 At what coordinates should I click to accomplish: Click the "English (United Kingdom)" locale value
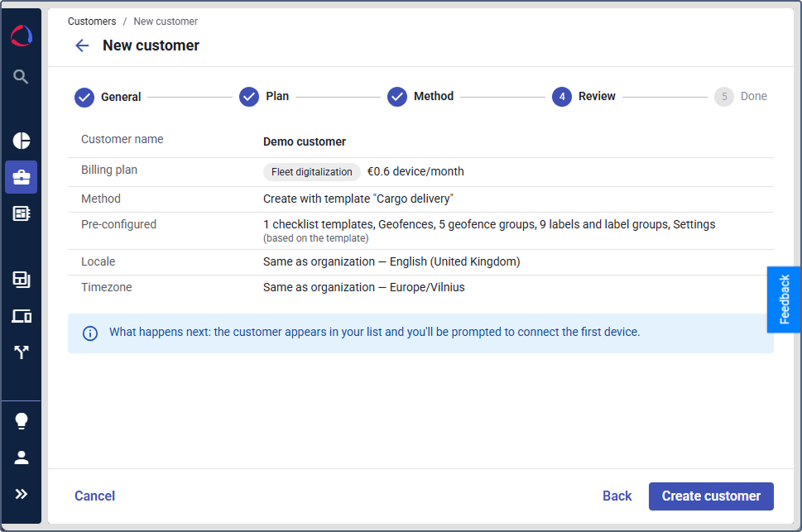coord(454,262)
